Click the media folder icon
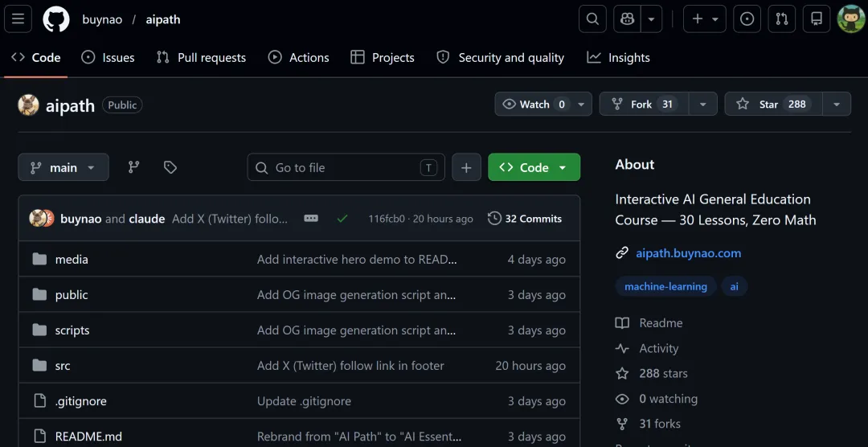The image size is (868, 447). pos(39,259)
